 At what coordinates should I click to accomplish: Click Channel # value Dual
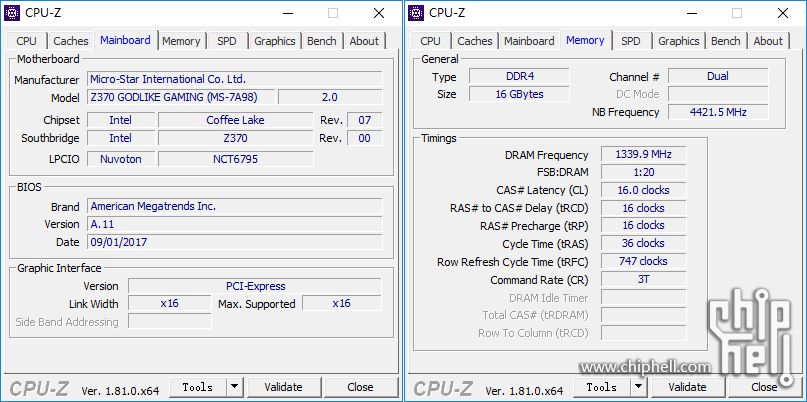coord(718,76)
